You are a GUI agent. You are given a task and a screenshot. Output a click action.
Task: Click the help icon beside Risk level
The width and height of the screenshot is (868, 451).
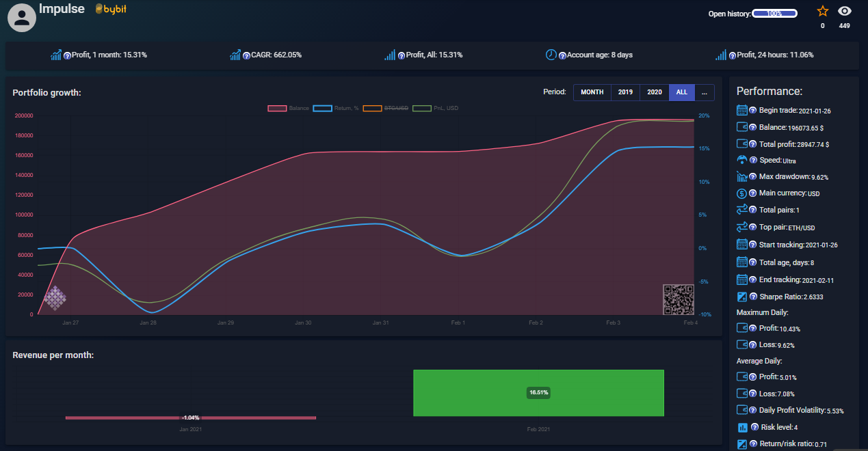(754, 427)
